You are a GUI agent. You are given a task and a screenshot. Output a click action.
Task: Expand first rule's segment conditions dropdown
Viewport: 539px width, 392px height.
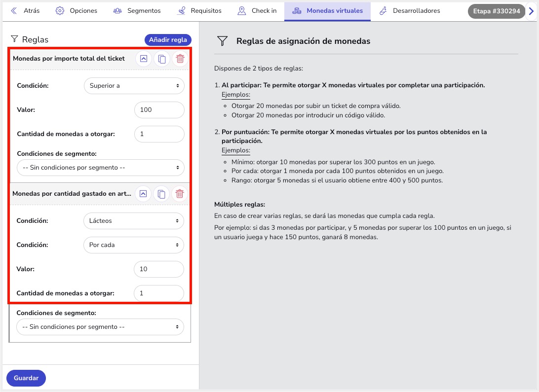[x=101, y=168]
